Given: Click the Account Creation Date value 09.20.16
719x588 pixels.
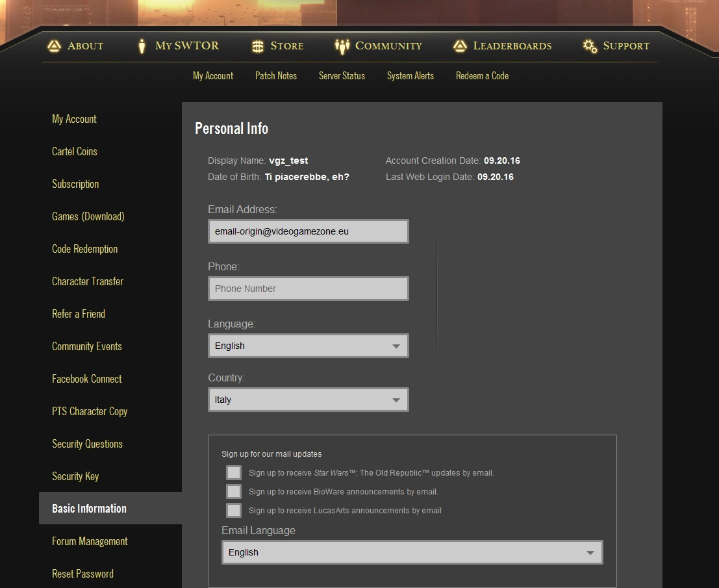Looking at the screenshot, I should pos(501,160).
